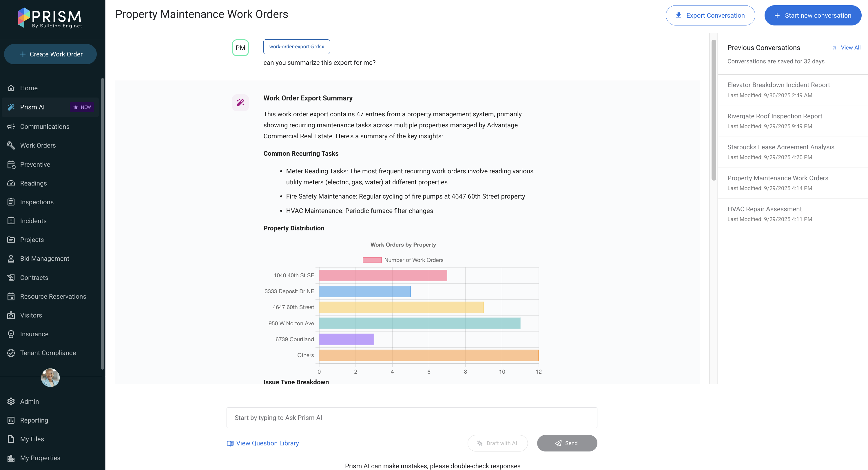
Task: Click the Readings gauge icon
Action: [x=11, y=183]
